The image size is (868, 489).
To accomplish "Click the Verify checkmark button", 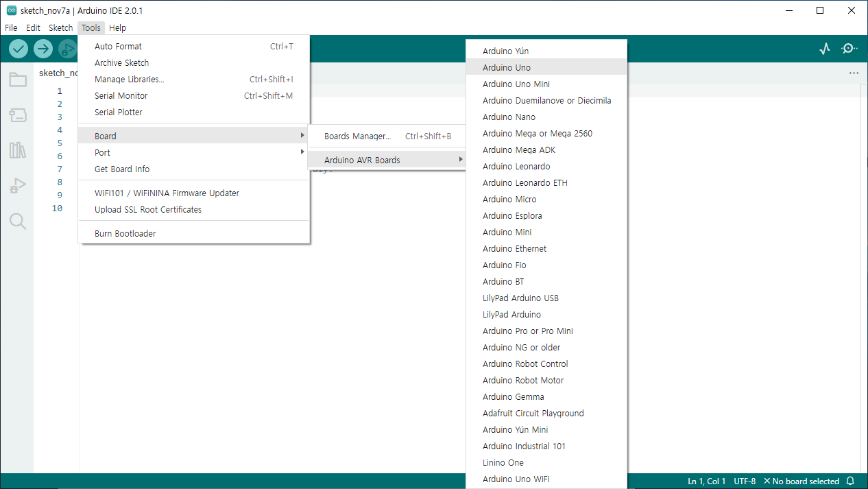I will (x=19, y=49).
